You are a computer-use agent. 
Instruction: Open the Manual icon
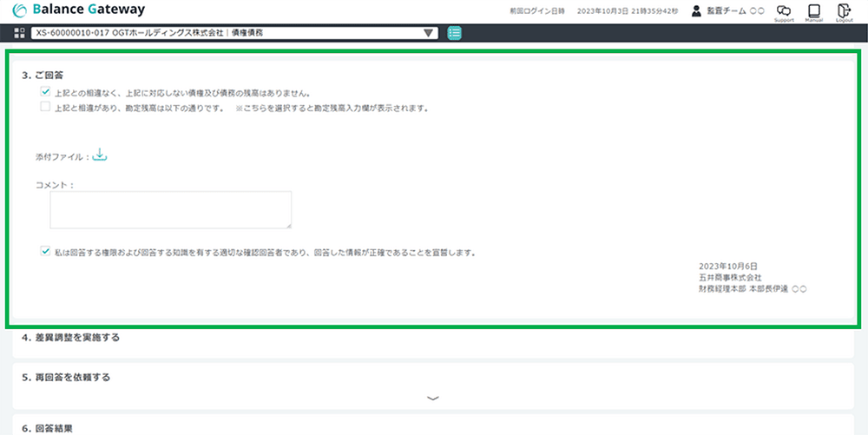coord(813,11)
